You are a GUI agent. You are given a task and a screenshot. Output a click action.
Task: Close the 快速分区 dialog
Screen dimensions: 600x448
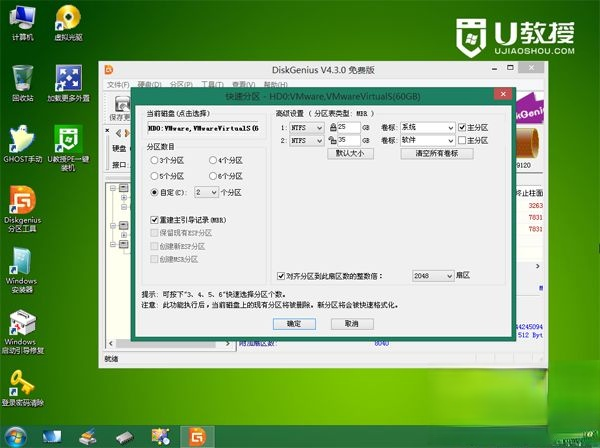pyautogui.click(x=503, y=93)
